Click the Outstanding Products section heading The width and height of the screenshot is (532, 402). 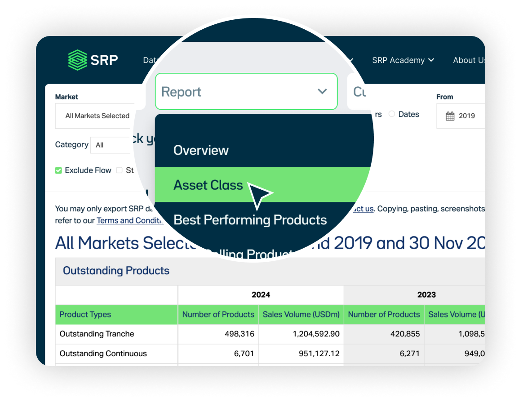click(x=116, y=271)
